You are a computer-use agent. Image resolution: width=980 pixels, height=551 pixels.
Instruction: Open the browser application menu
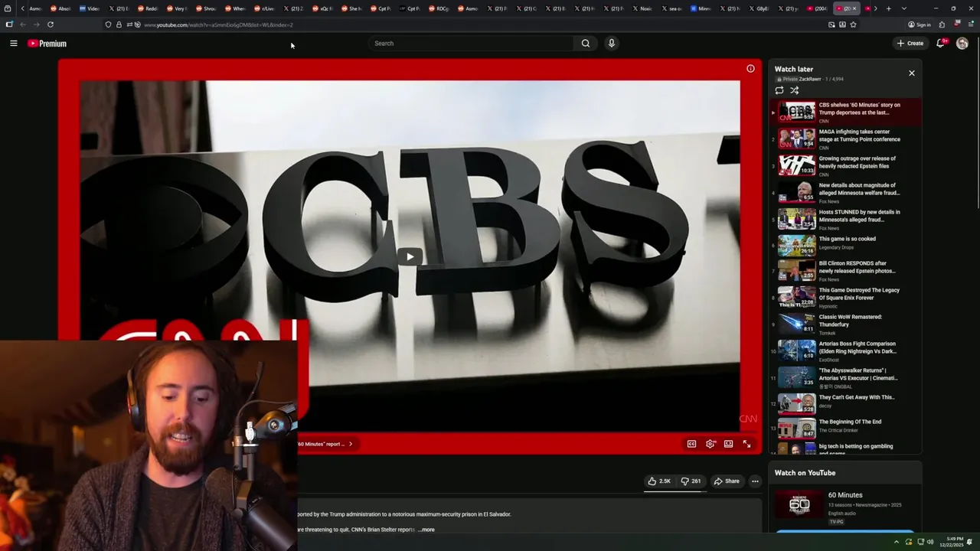coord(969,24)
